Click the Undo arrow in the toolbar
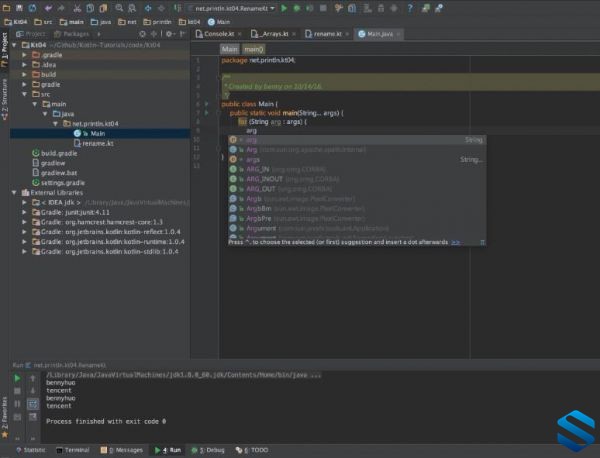Image resolution: width=600 pixels, height=458 pixels. pos(48,8)
